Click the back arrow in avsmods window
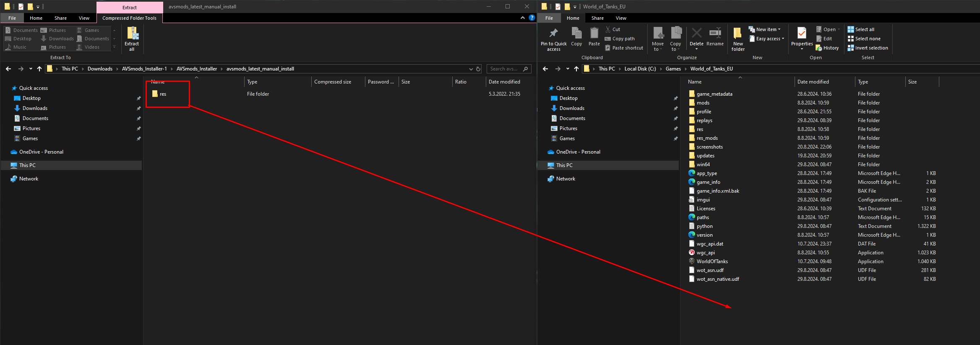The width and height of the screenshot is (980, 345). click(x=8, y=69)
